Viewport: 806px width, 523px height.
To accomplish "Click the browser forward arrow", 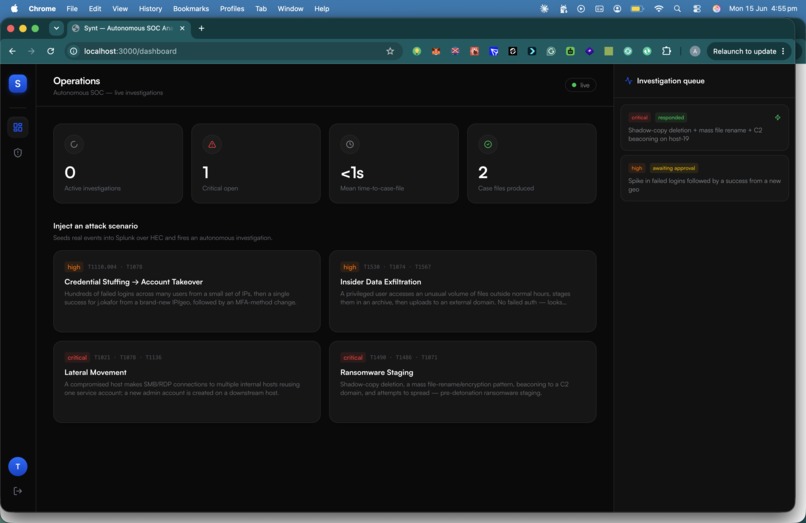I will [31, 51].
